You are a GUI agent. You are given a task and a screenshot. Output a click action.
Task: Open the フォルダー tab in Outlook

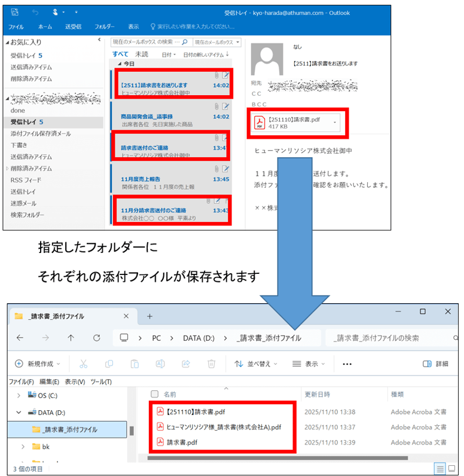105,27
